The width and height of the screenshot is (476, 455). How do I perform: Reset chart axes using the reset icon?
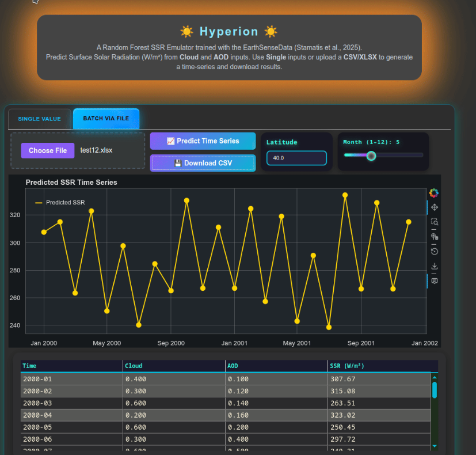click(434, 251)
